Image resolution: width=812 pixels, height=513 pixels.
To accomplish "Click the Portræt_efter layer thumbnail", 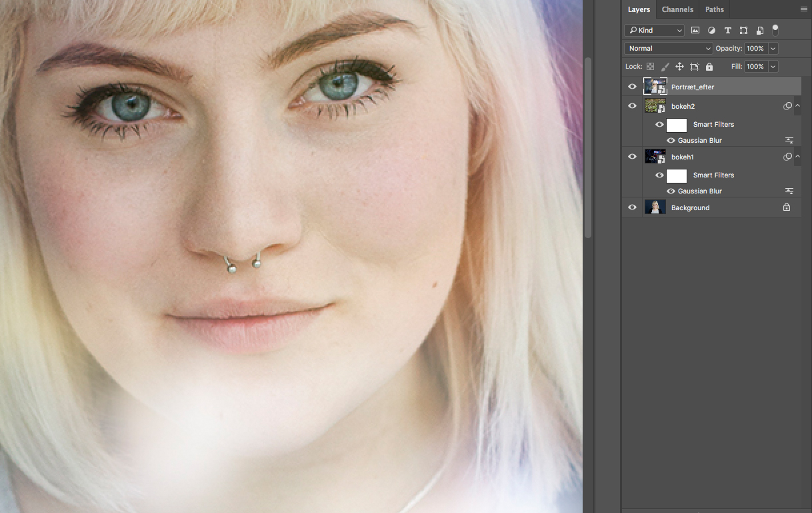I will click(x=655, y=85).
